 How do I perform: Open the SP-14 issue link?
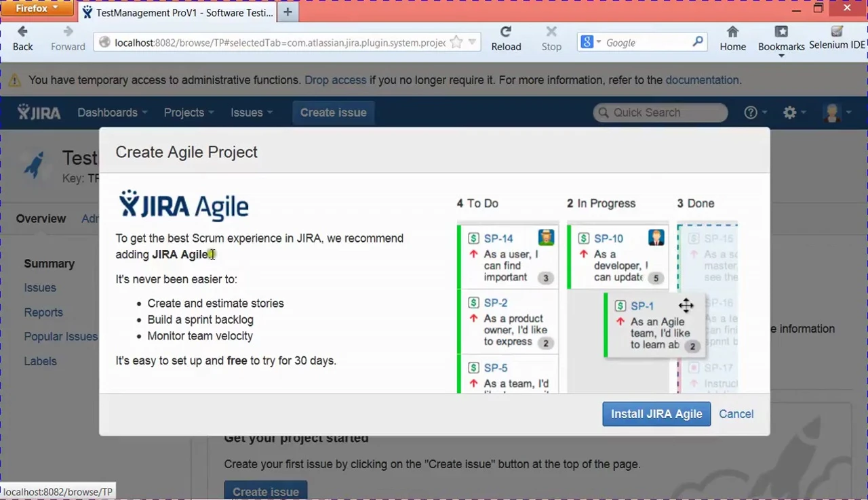[498, 238]
